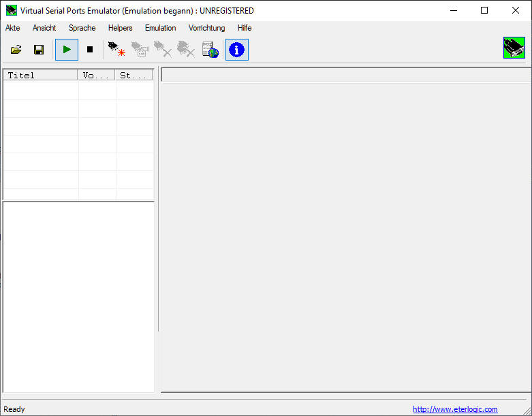
Task: Click the Vo... column header
Action: (x=96, y=75)
